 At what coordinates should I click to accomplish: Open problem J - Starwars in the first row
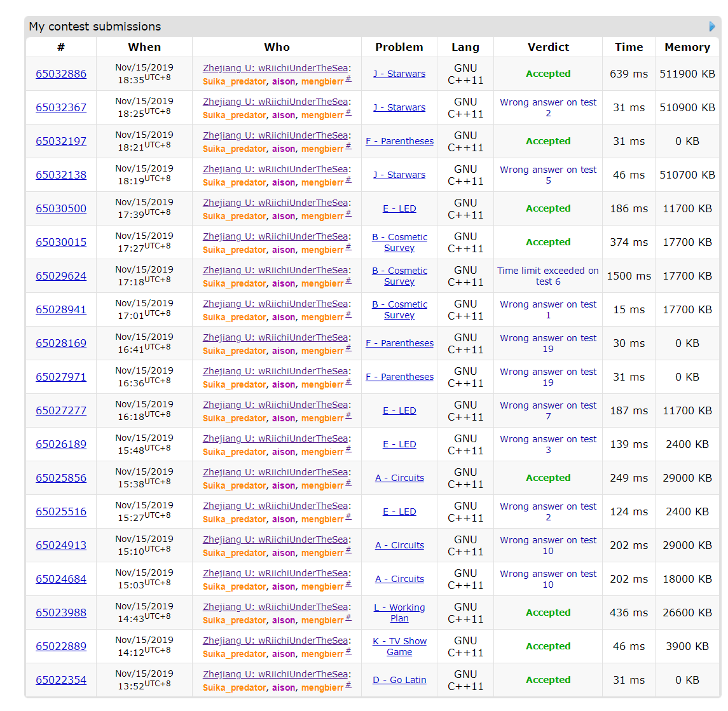(x=399, y=74)
